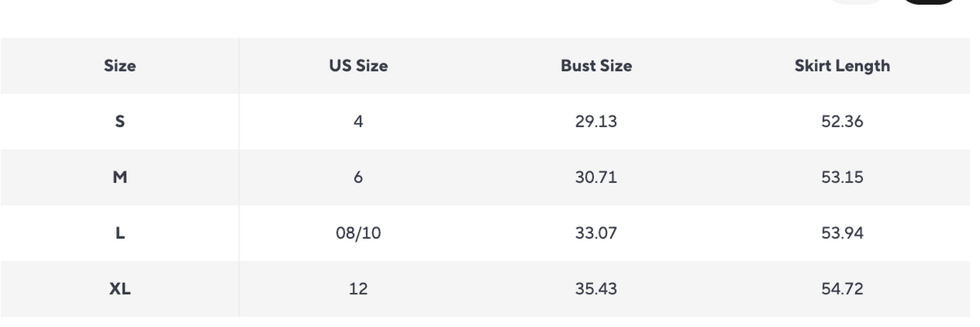The image size is (980, 327).
Task: Select the L size row label
Action: [x=120, y=233]
